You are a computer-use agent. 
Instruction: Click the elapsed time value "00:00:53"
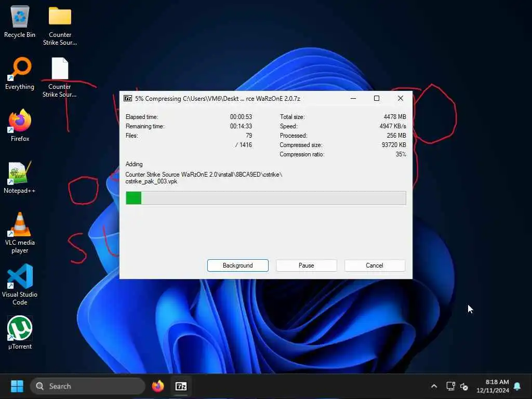pos(241,117)
